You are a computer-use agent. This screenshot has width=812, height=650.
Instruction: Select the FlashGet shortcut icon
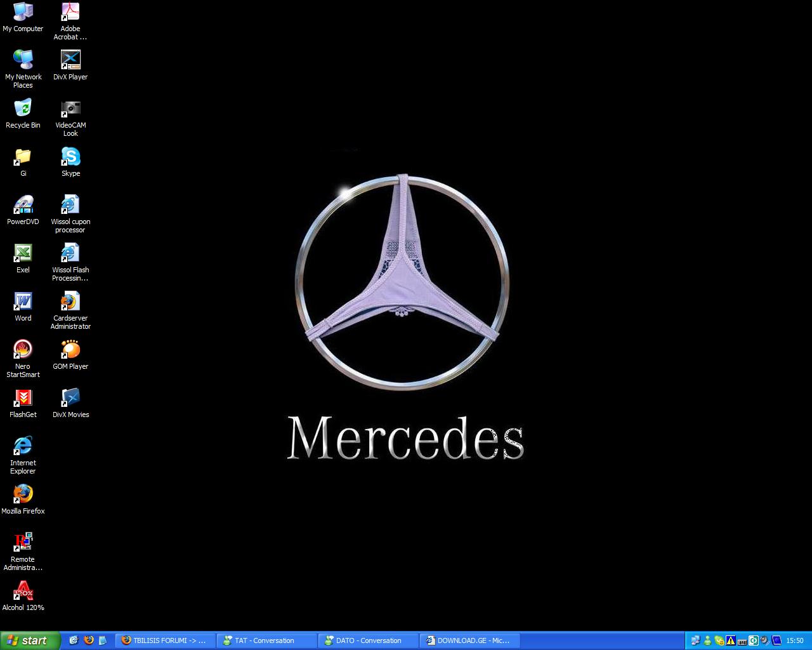(x=23, y=403)
